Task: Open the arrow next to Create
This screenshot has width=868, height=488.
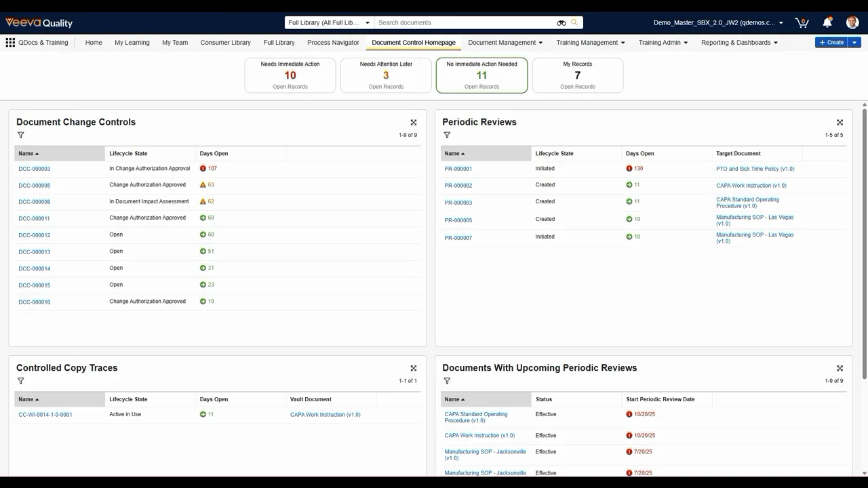Action: click(x=854, y=43)
